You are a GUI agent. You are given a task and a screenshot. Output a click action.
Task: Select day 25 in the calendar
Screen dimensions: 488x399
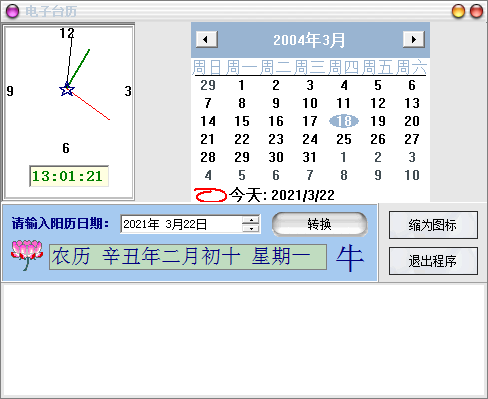(x=344, y=139)
